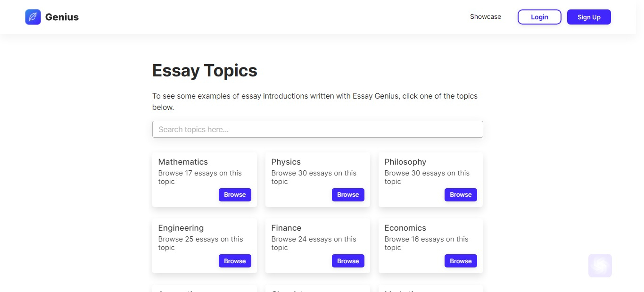Click the Sign Up button

pyautogui.click(x=589, y=17)
